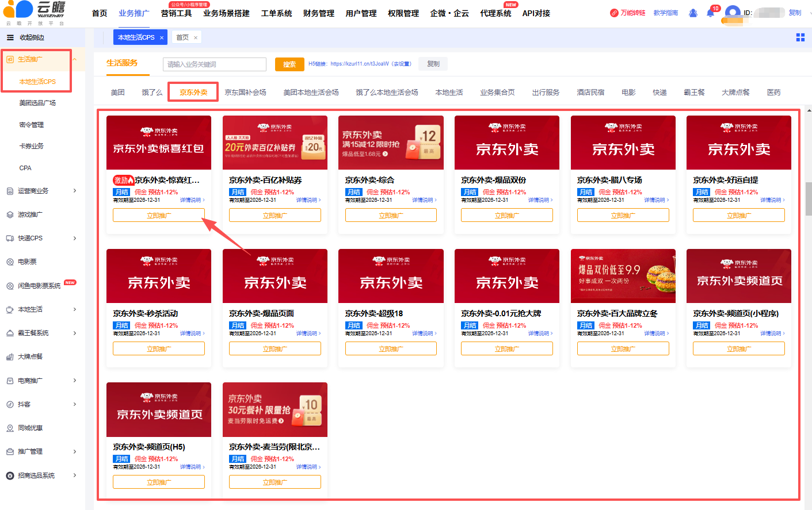Screen dimensions: 812x510
Task: Close the 本地生活CPS tab
Action: (x=162, y=38)
